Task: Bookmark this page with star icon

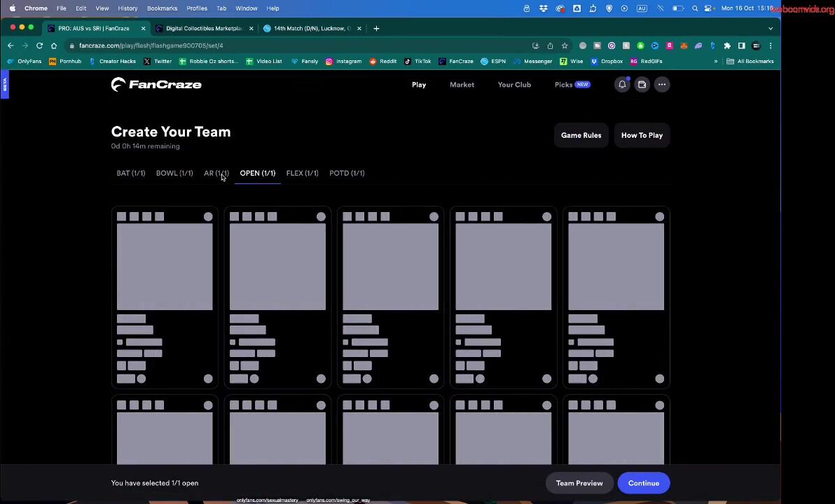Action: point(565,45)
